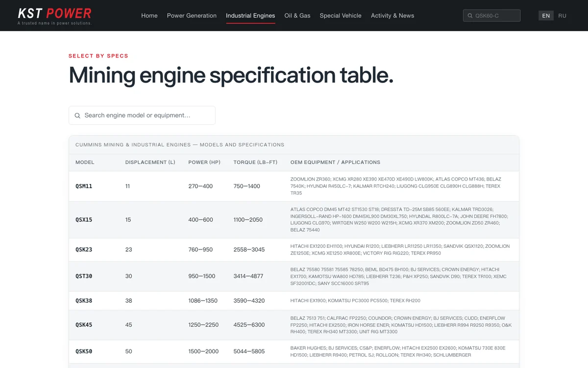This screenshot has height=368, width=588.
Task: Click displacement value 30 in QST30 row
Action: tap(128, 276)
